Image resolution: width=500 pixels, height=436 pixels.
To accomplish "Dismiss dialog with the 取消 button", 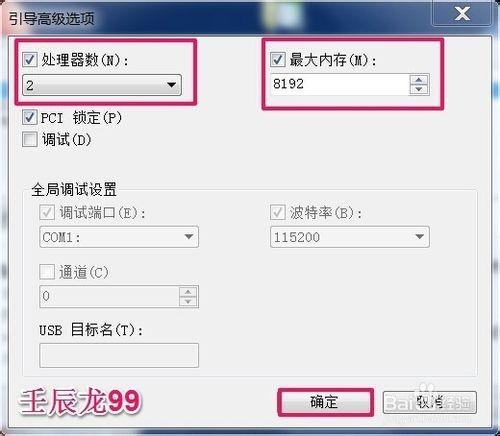I will coord(430,402).
